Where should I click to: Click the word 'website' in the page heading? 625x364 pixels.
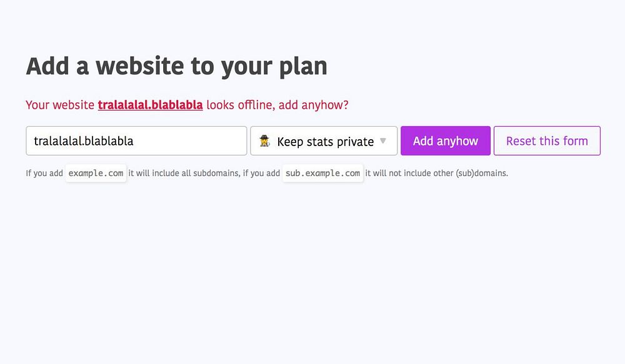pos(140,66)
